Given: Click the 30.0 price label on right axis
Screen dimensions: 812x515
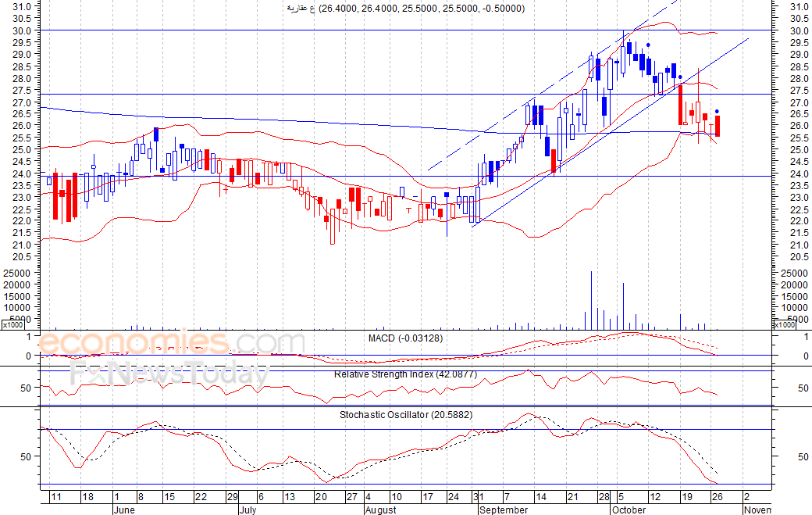Looking at the screenshot, I should tap(799, 30).
